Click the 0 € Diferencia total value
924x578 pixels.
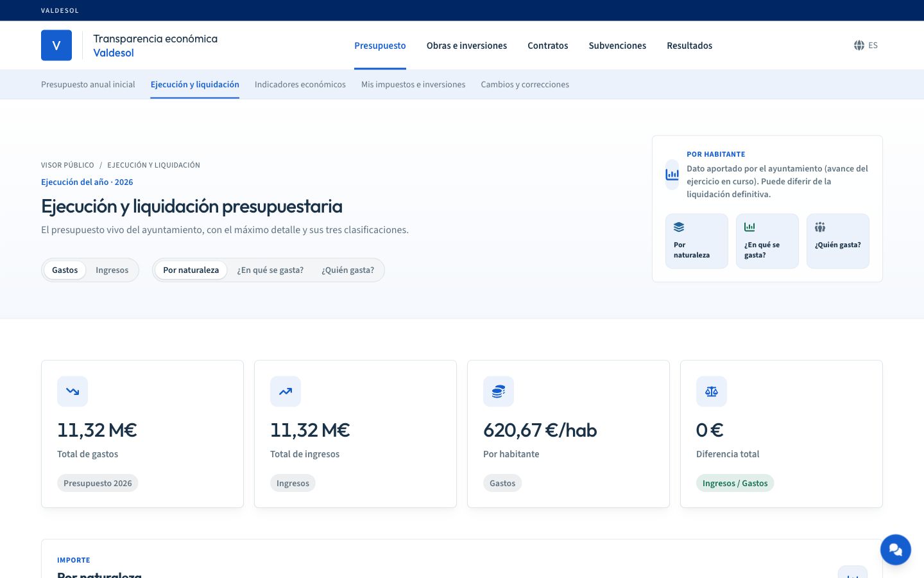[710, 430]
